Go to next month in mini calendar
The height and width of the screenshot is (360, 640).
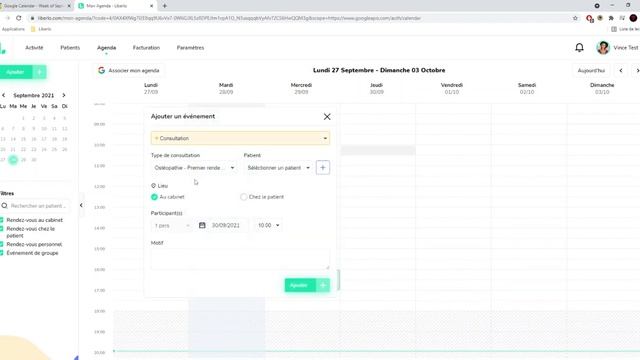click(x=64, y=95)
